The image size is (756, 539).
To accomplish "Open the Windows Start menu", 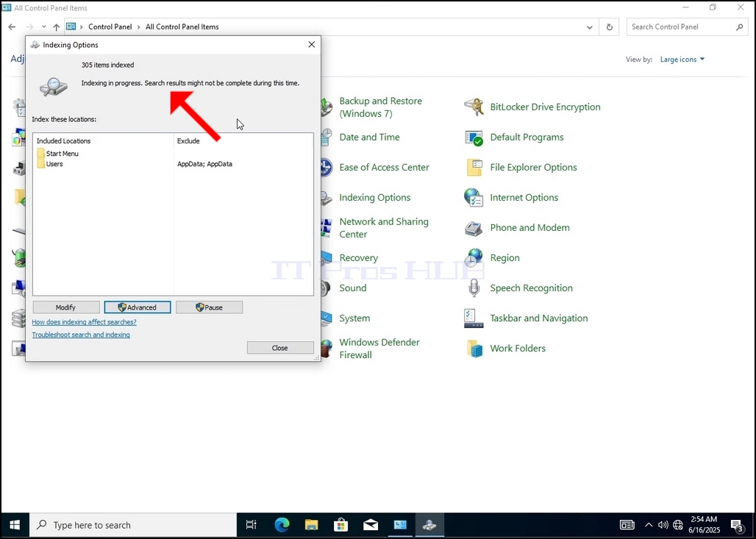I will click(x=15, y=525).
